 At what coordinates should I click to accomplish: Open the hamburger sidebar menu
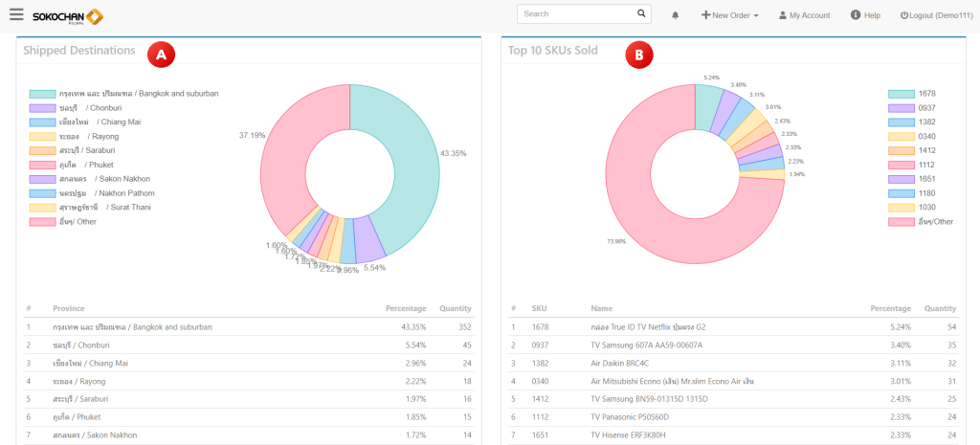(x=16, y=14)
